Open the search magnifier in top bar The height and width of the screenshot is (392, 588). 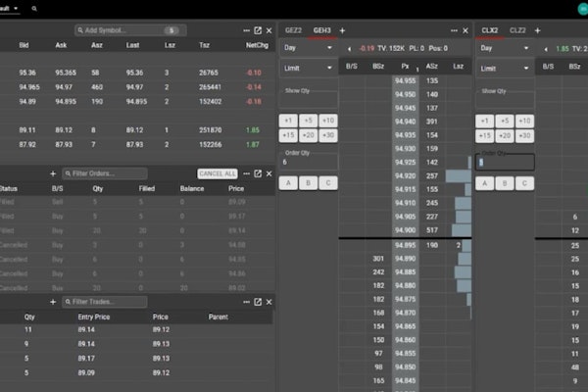(35, 8)
